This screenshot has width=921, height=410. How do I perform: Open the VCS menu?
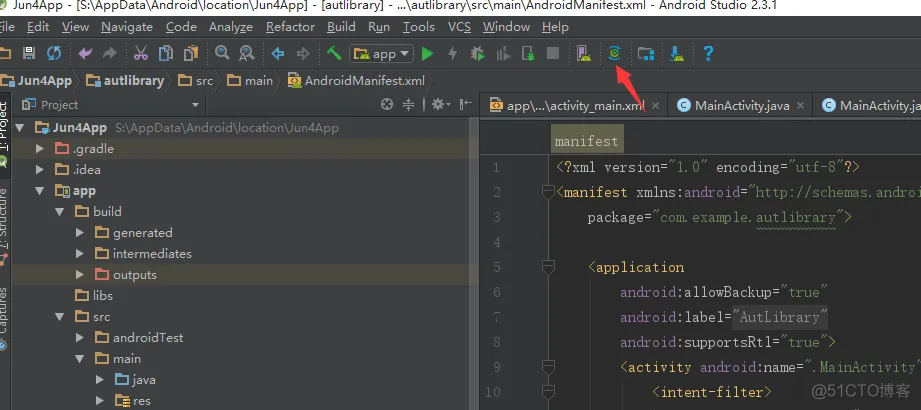pos(459,27)
